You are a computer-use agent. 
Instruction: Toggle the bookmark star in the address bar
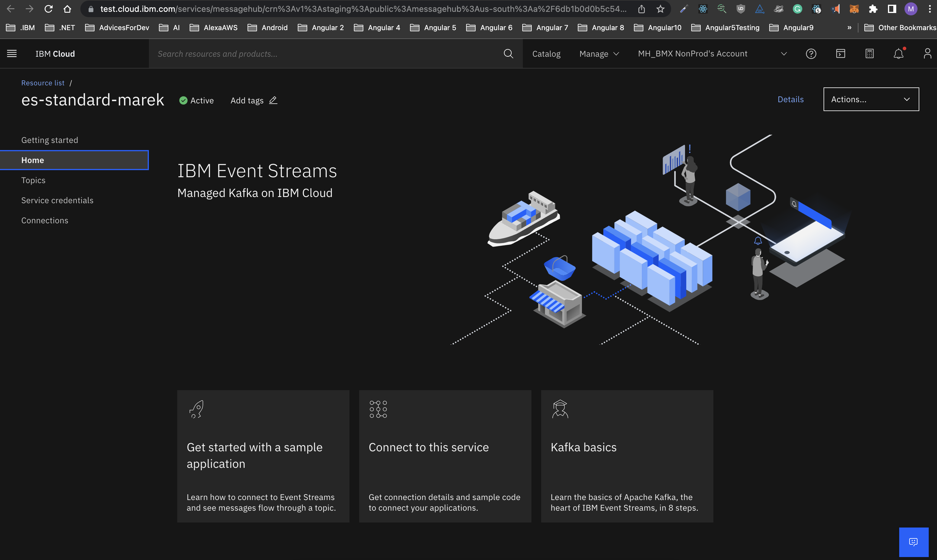(x=660, y=9)
